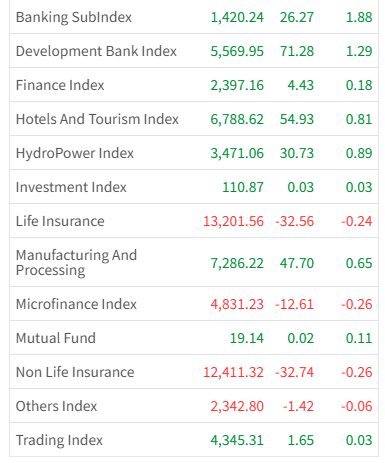Open HydroPower Index details
Viewport: 385px width, 463px height.
[x=194, y=153]
